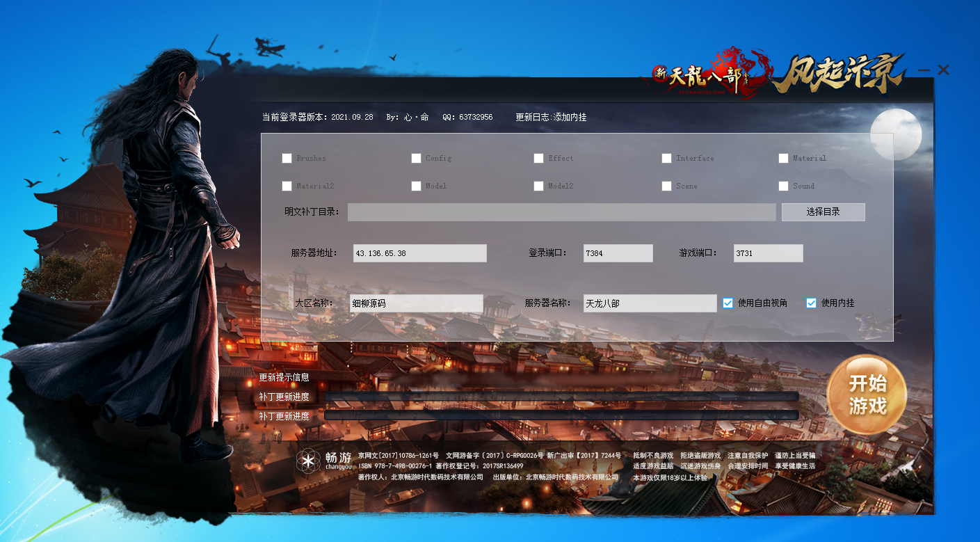Click the 服务器名称 field 天龙八部
This screenshot has width=980, height=542.
(x=650, y=303)
